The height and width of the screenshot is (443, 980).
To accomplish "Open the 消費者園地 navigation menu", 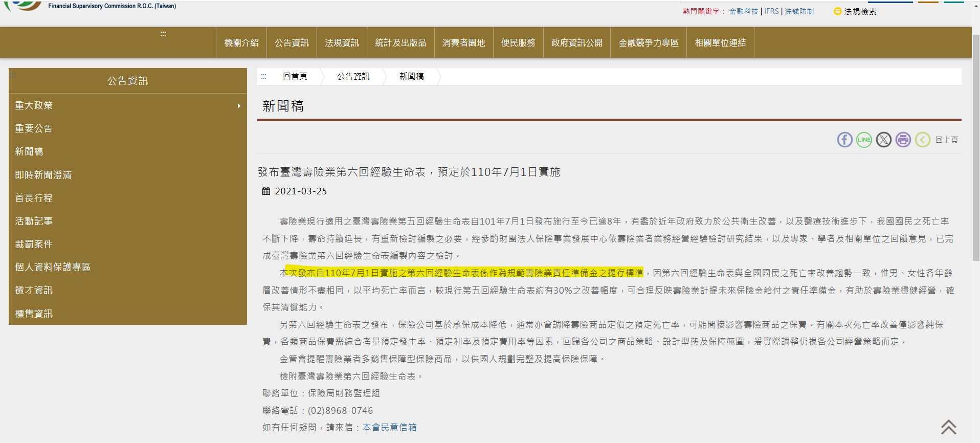I will [x=463, y=43].
